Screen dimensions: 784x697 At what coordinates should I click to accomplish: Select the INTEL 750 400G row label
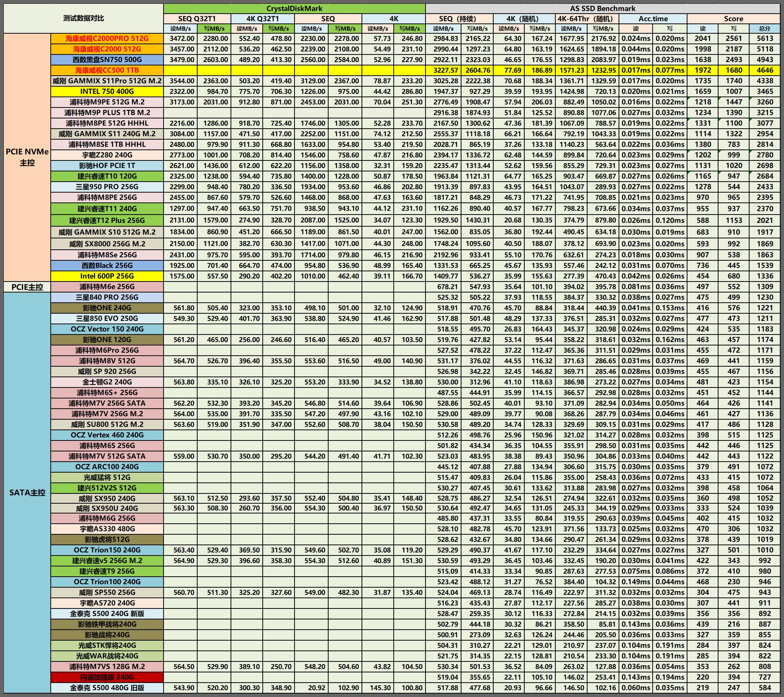point(107,91)
